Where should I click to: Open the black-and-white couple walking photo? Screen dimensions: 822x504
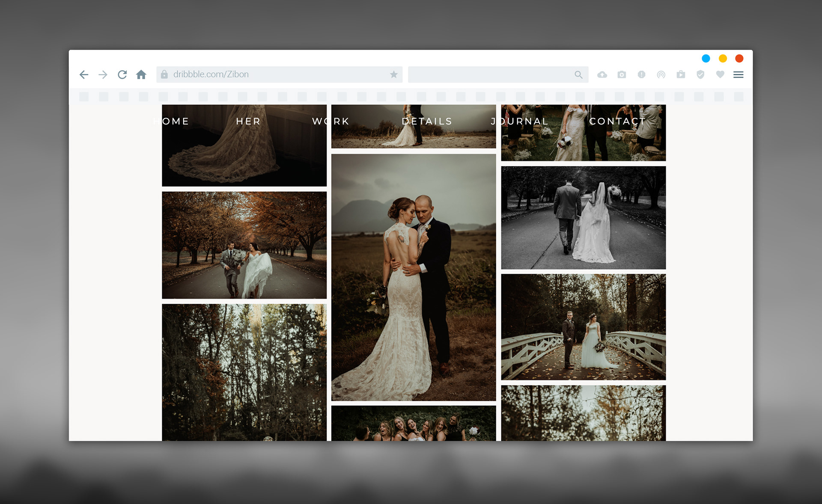(583, 217)
